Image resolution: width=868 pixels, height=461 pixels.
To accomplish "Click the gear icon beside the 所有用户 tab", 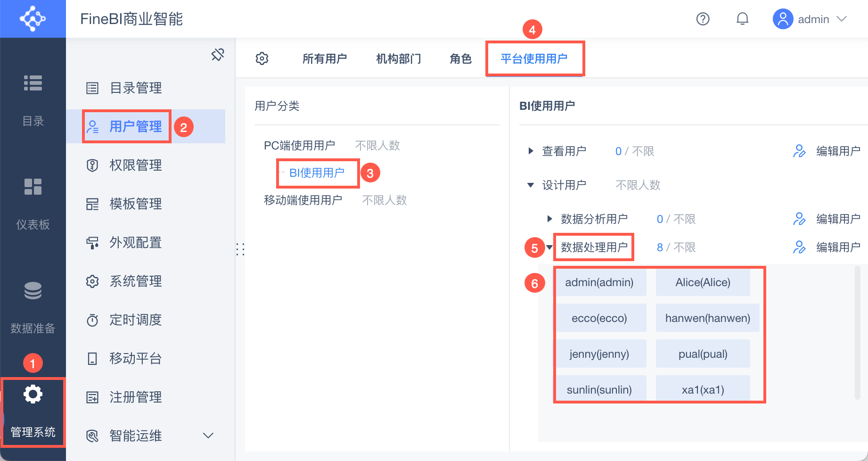I will 262,58.
